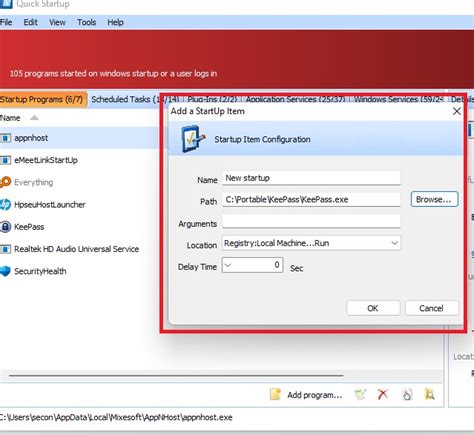Image resolution: width=474 pixels, height=435 pixels.
Task: Click the hand properties icon in toolbar
Action: [407, 395]
